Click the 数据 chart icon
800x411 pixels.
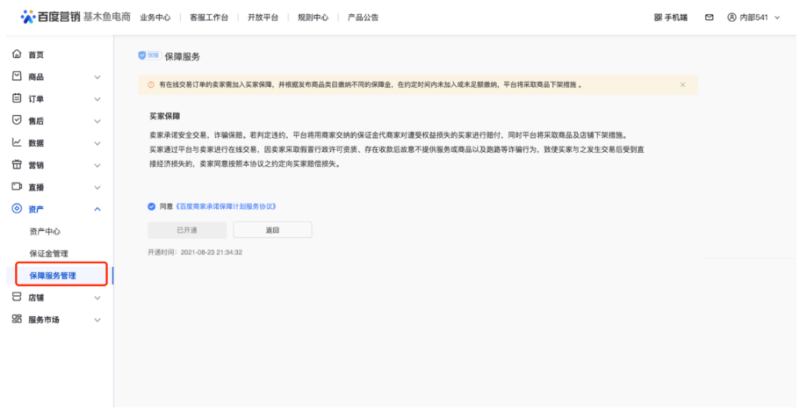(17, 142)
